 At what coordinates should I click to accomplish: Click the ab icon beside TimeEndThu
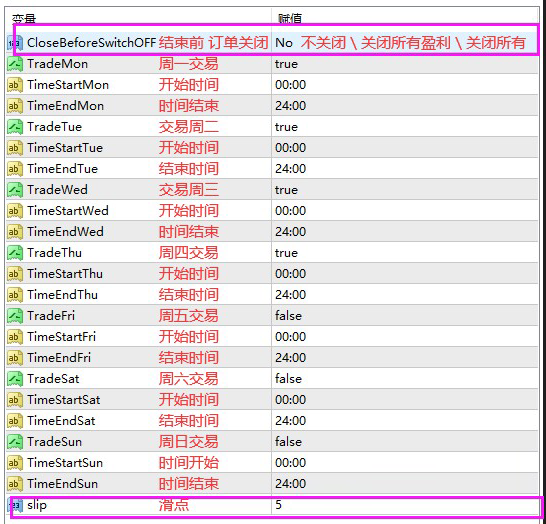tap(15, 295)
